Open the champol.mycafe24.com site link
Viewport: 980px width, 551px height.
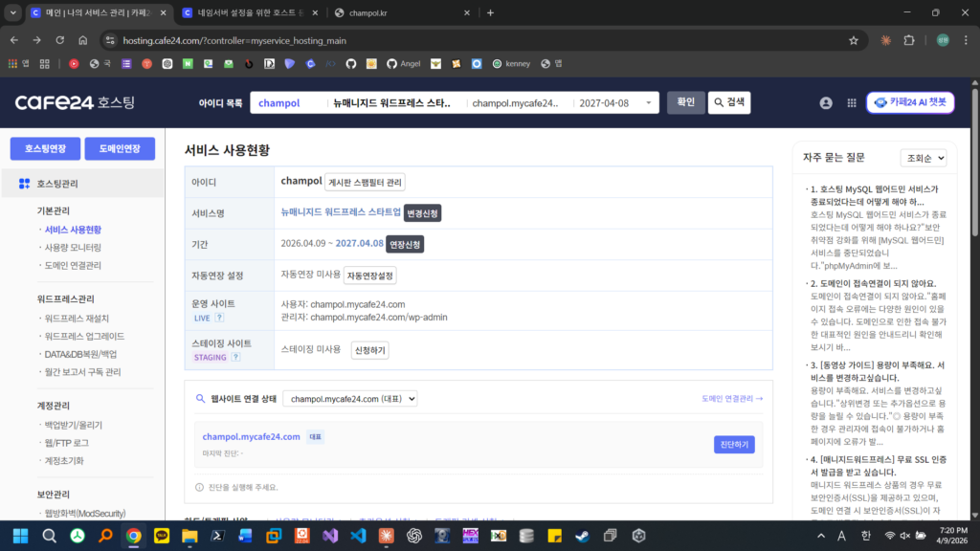click(252, 436)
